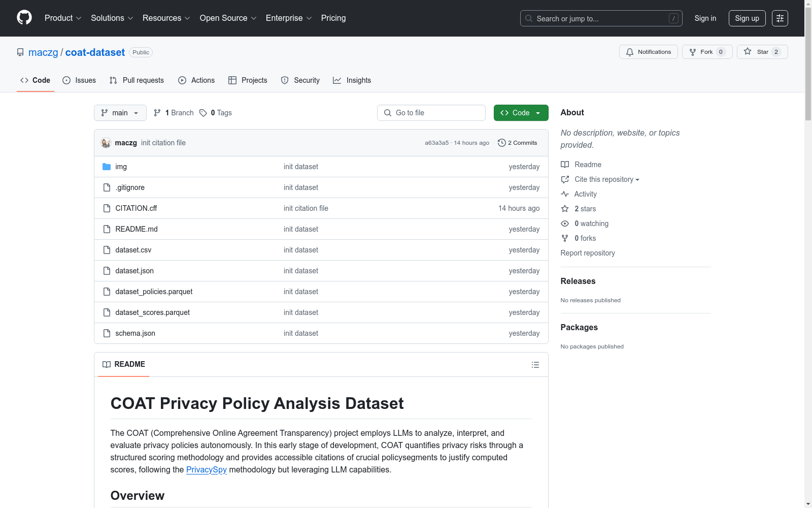
Task: Open the PrivacySpy link in README
Action: (207, 470)
